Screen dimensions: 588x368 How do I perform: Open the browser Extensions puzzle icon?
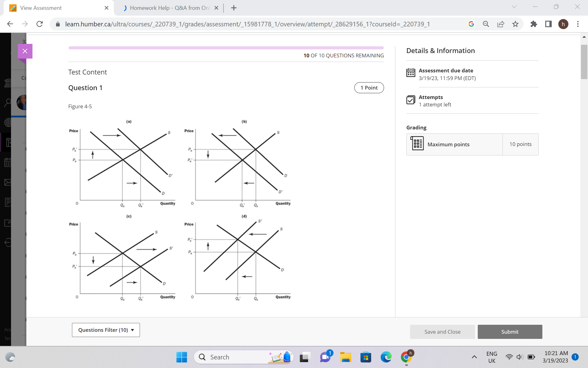point(533,24)
